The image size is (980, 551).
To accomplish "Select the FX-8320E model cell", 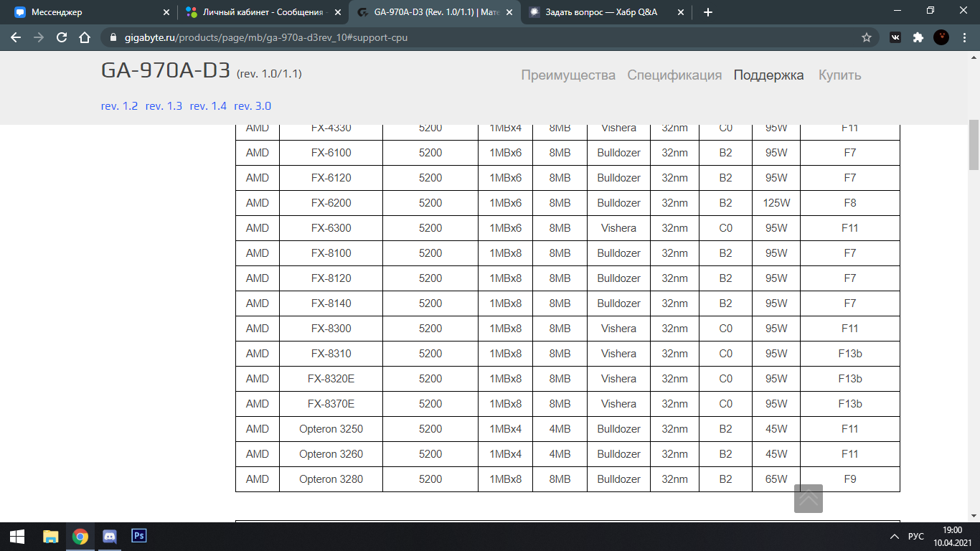I will tap(331, 379).
